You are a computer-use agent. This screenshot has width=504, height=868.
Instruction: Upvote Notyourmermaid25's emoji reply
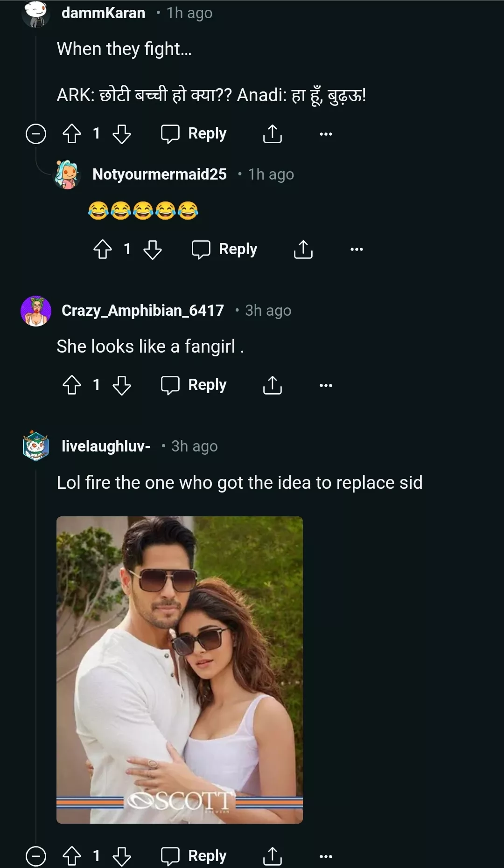103,250
